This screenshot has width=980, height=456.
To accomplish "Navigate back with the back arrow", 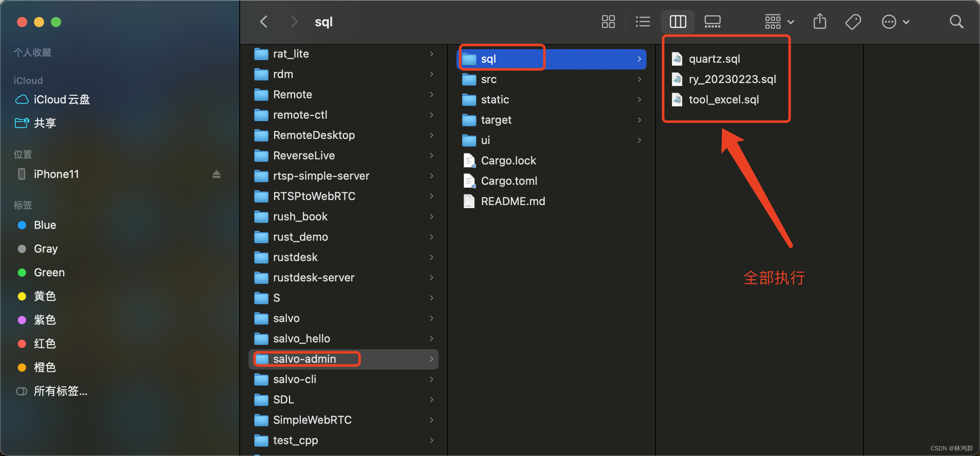I will coord(263,22).
